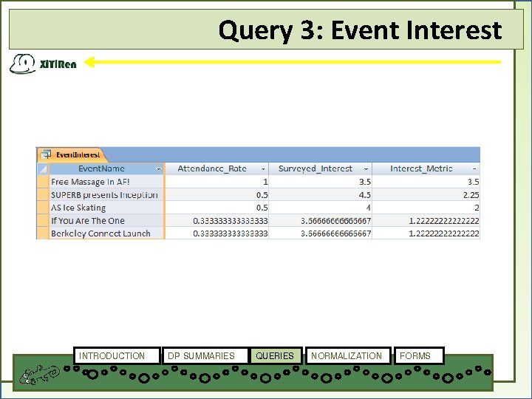Image resolution: width=532 pixels, height=399 pixels.
Task: Click the select-all corner triangle in table
Action: point(42,168)
